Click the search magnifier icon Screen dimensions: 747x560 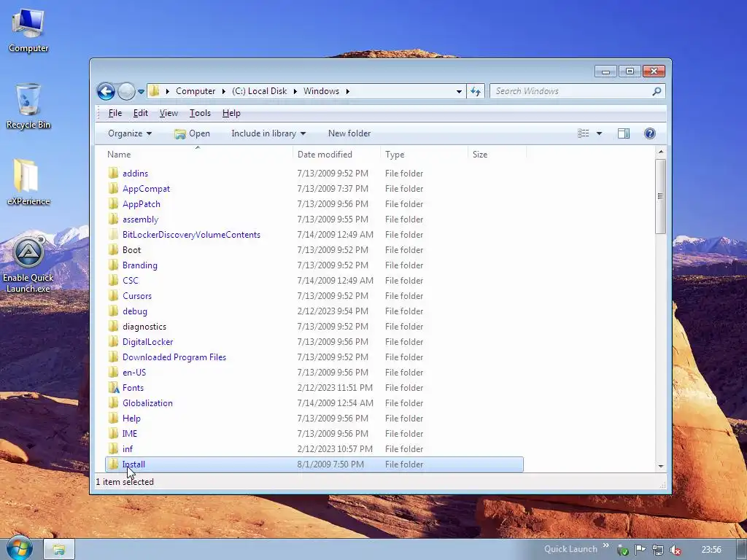click(x=657, y=91)
